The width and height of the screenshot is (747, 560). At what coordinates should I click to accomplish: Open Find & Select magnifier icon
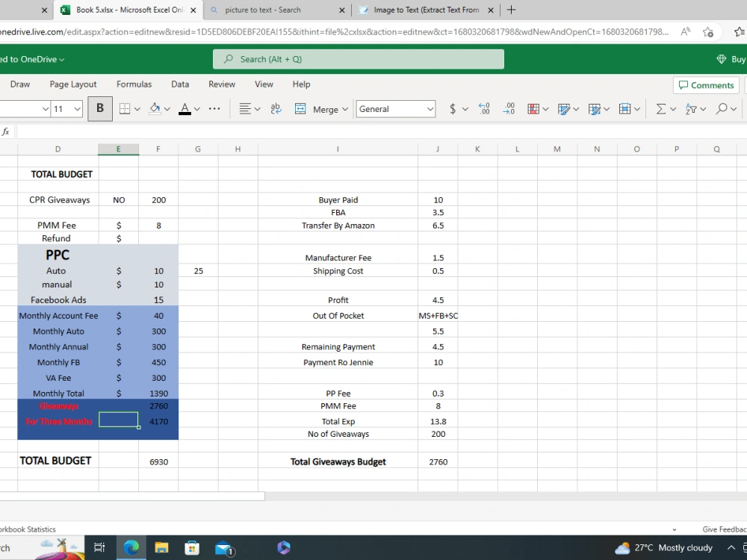[722, 109]
